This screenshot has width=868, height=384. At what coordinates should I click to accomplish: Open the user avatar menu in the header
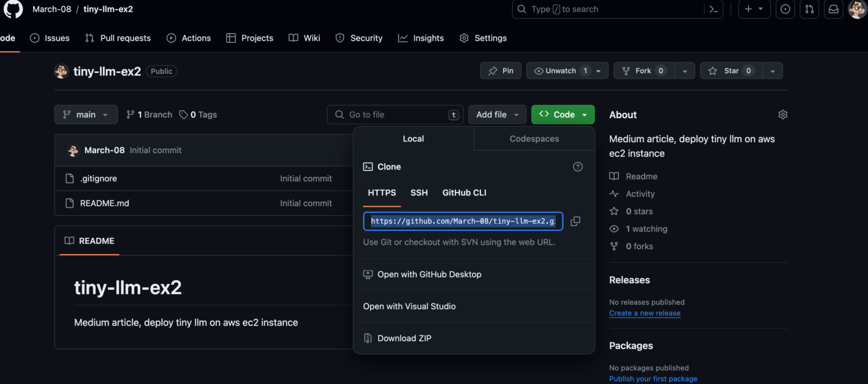click(857, 9)
